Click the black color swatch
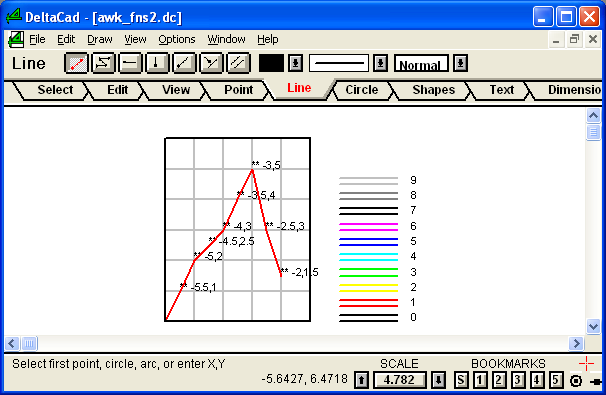The width and height of the screenshot is (606, 395). 271,63
